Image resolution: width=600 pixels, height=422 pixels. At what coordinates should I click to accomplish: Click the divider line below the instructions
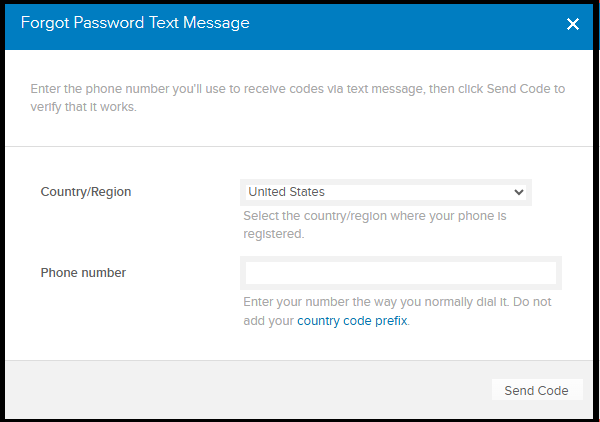pos(300,147)
